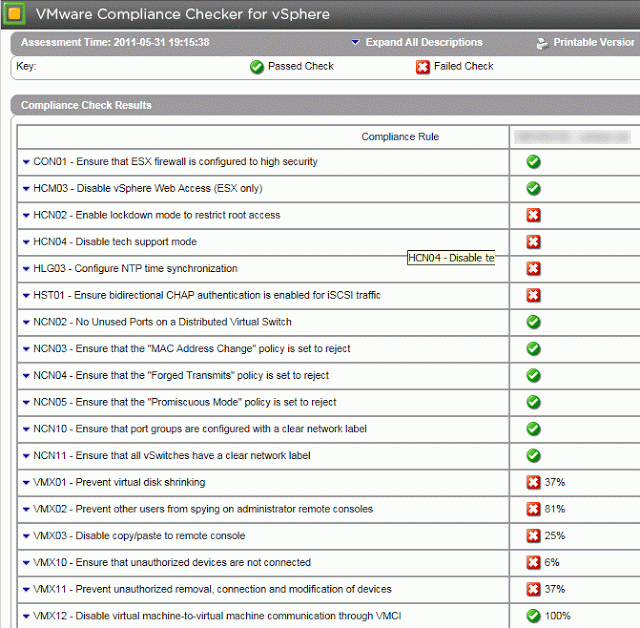
Task: Click the Compliance Check Results header
Action: click(86, 105)
